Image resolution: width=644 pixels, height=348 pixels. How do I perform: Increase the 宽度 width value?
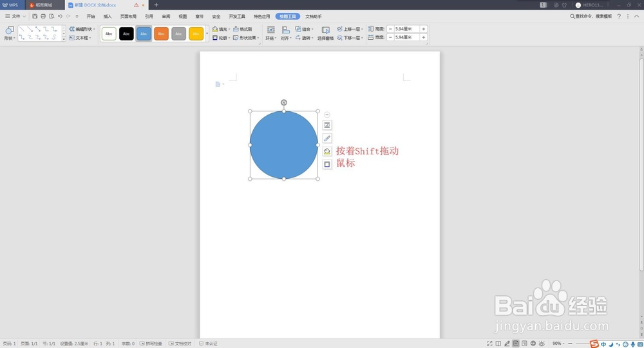pos(424,37)
